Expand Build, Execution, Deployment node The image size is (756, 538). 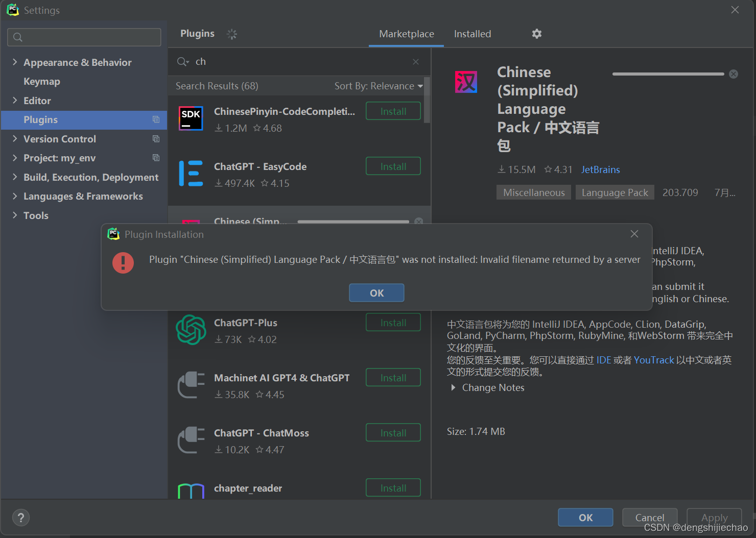point(15,177)
